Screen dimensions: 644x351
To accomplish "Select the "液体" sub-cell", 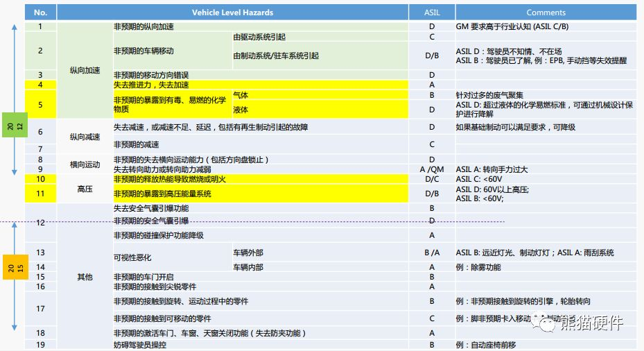I will click(241, 110).
